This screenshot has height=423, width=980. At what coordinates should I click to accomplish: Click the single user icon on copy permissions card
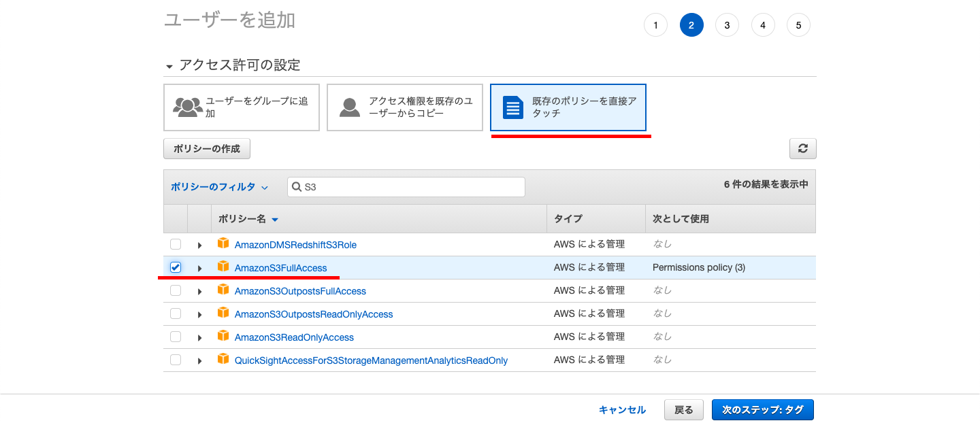[350, 107]
